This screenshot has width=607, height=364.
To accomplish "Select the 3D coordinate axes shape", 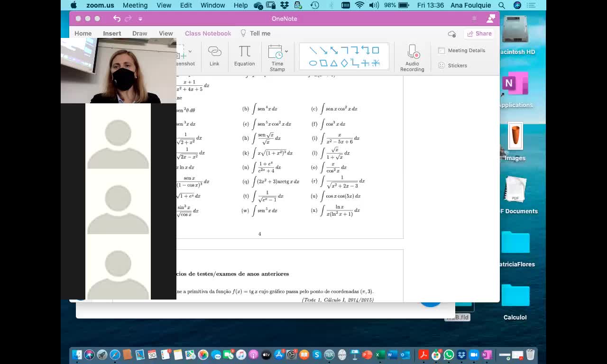I will 376,63.
